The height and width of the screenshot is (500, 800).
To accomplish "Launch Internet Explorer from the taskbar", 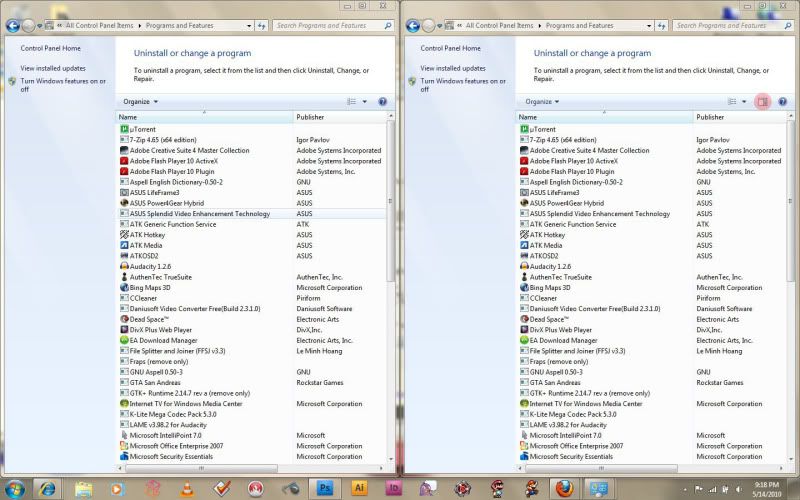I will click(47, 488).
